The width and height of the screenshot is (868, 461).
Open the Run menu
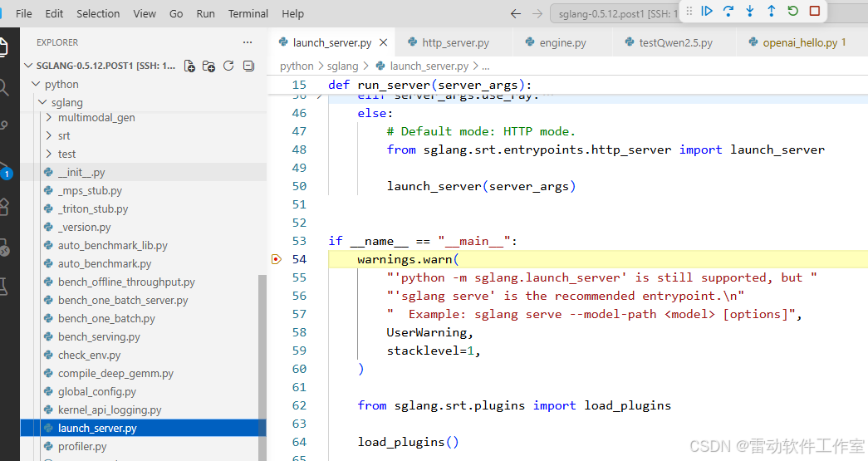205,14
